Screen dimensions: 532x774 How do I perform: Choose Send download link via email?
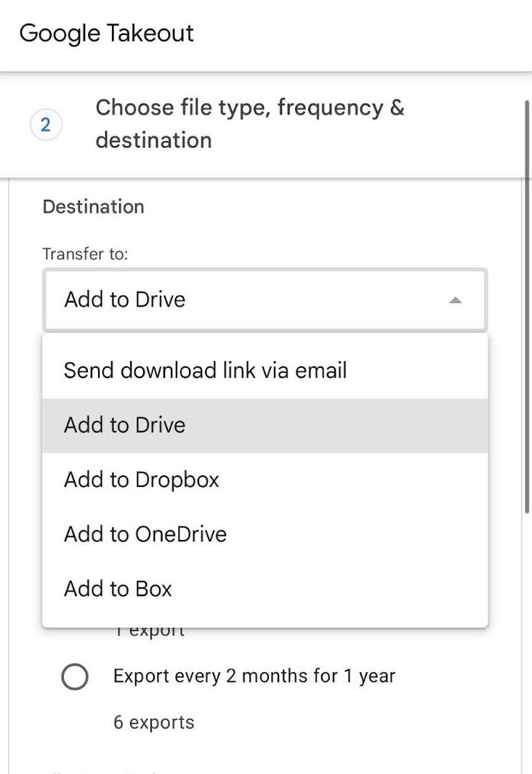click(265, 370)
